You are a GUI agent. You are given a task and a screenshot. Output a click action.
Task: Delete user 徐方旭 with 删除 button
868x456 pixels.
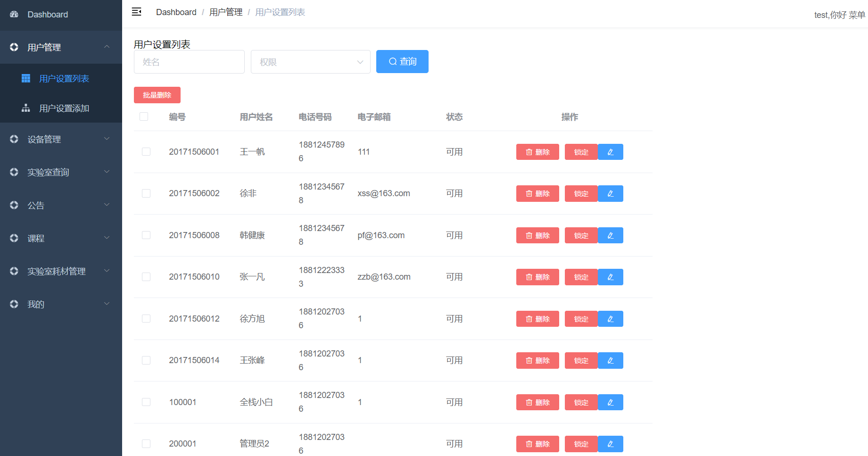click(537, 319)
